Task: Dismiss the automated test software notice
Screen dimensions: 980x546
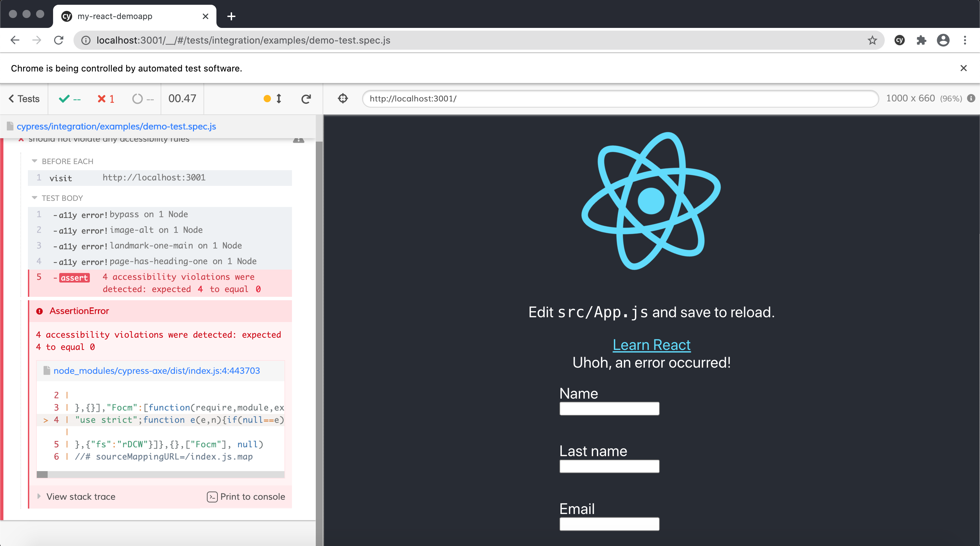Action: point(963,68)
